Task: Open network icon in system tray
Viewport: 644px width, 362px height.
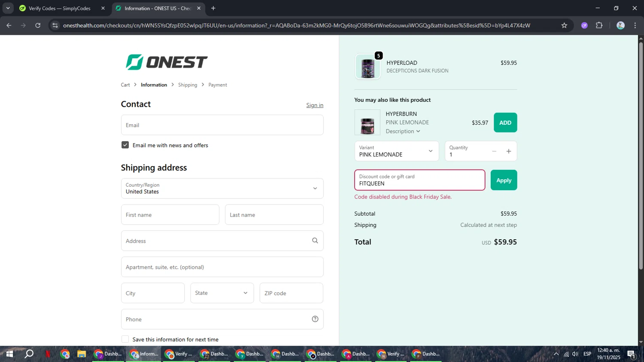Action: 566,354
